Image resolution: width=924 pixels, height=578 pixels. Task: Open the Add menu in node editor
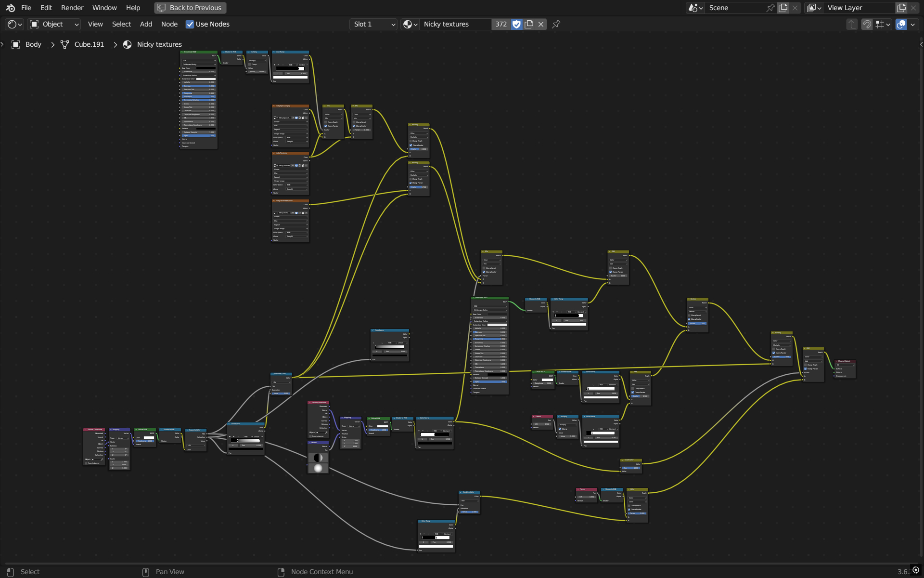[146, 24]
